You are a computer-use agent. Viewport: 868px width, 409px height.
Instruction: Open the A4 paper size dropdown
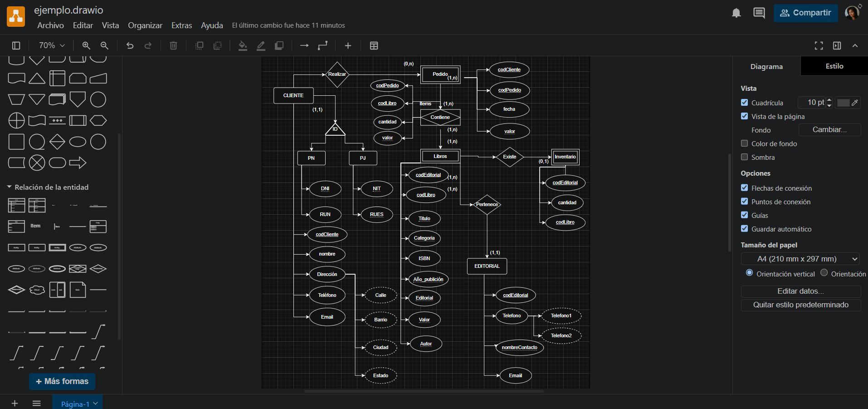[800, 259]
